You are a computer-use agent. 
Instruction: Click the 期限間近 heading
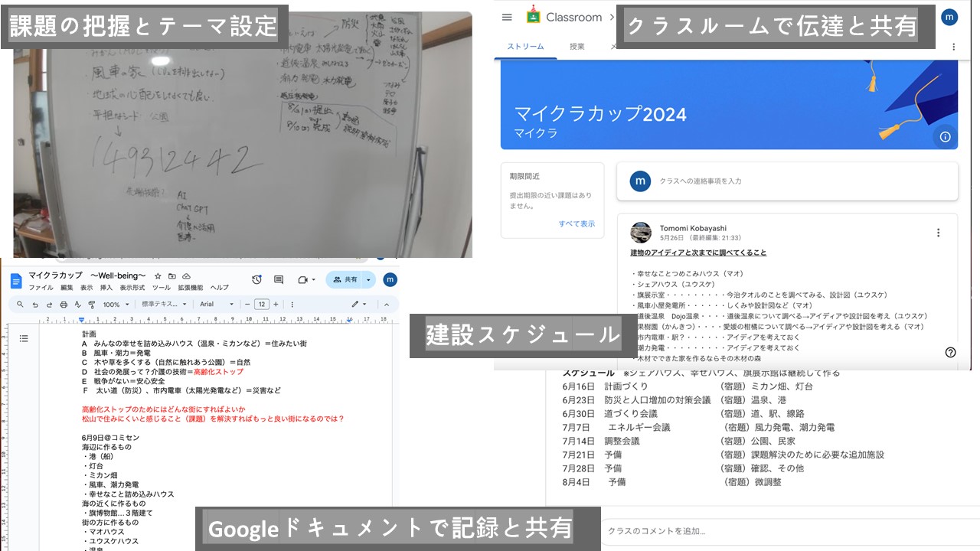point(525,176)
